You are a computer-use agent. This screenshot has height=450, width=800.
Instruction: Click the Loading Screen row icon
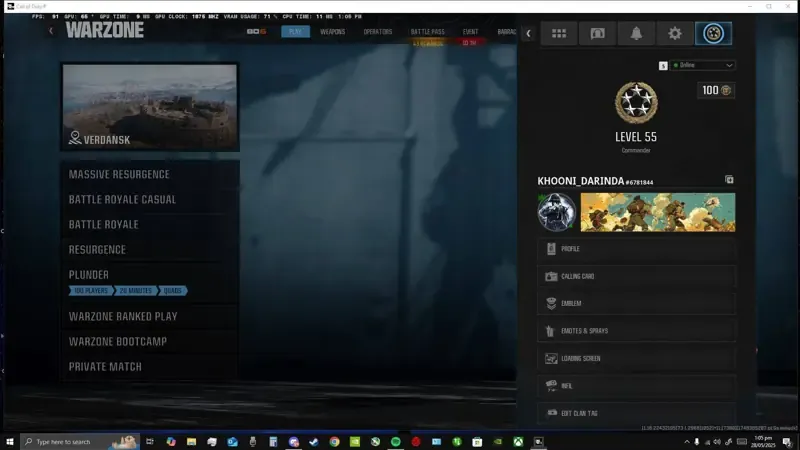pos(551,359)
